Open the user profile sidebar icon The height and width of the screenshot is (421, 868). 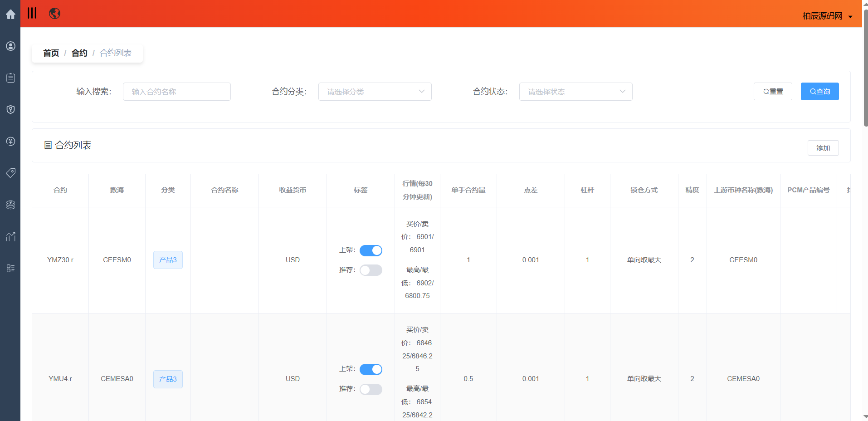coord(10,46)
